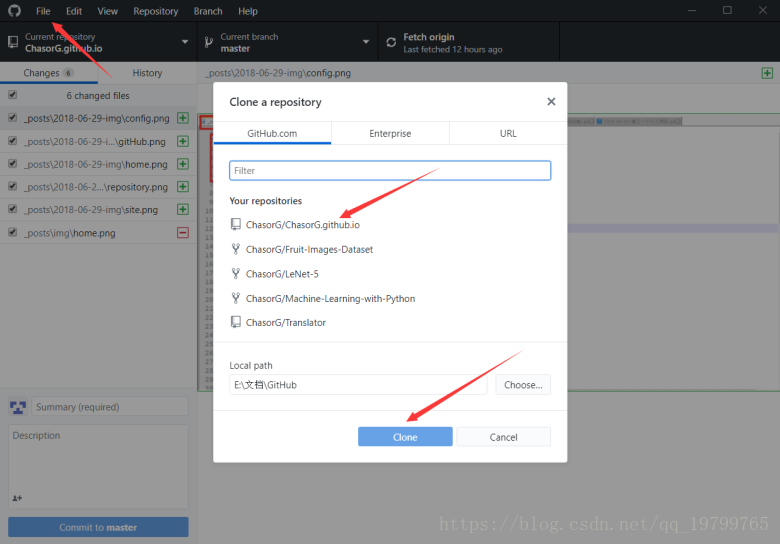
Task: Uncheck the config.png file checkbox
Action: pos(12,118)
